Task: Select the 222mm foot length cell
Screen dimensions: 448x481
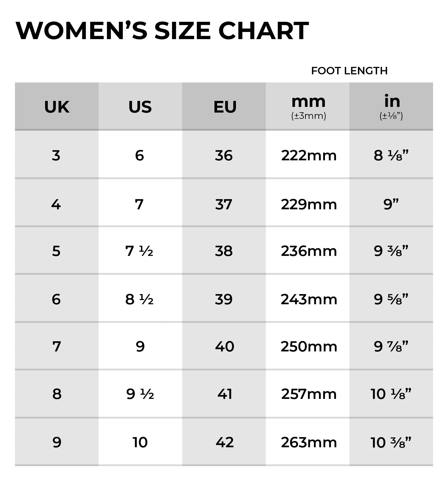Action: tap(309, 156)
